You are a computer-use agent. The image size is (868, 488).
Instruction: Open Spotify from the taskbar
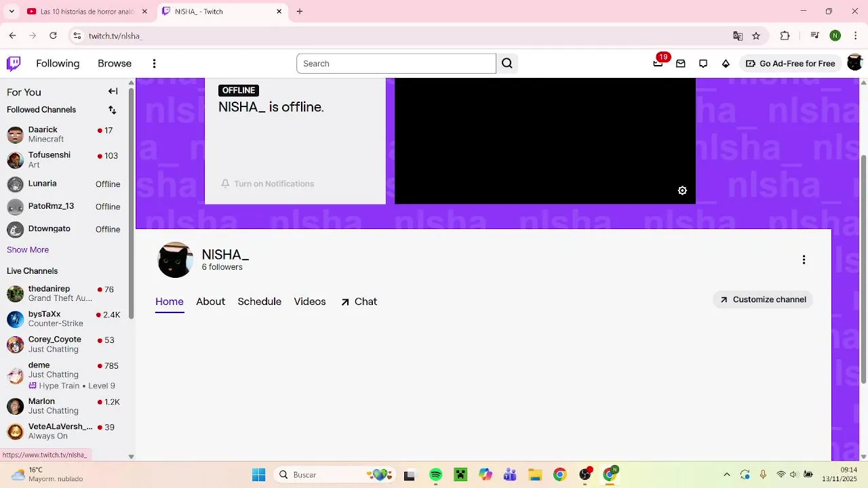436,474
